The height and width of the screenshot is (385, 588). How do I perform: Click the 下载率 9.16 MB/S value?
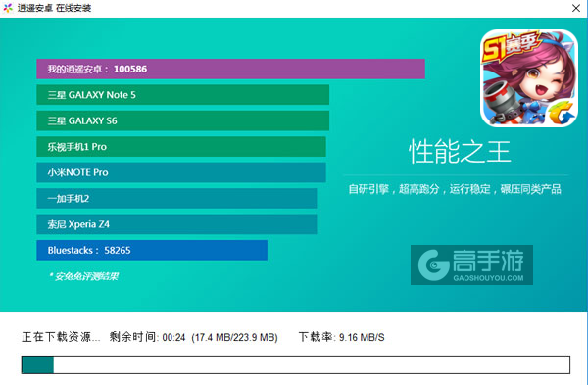tap(342, 337)
